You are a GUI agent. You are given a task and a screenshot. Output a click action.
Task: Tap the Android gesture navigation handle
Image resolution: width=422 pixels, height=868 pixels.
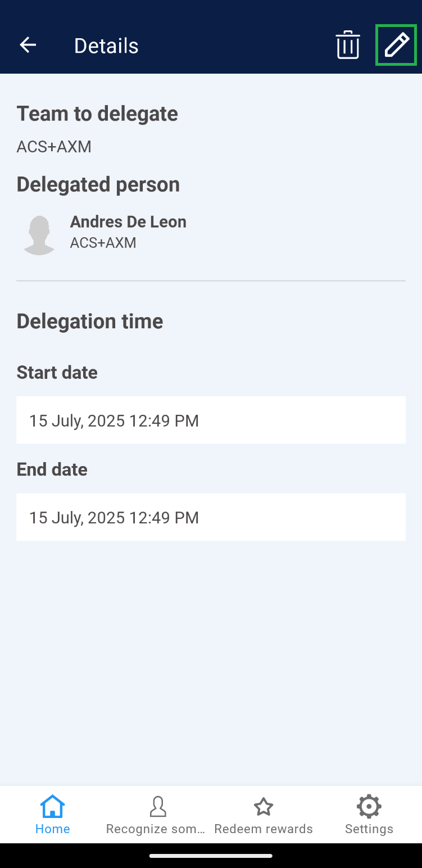pos(211,856)
